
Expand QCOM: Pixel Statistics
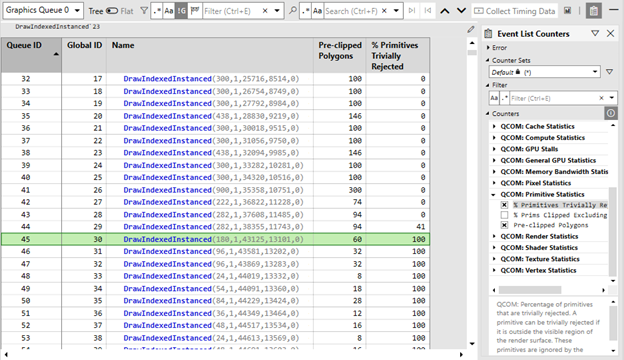[x=494, y=183]
